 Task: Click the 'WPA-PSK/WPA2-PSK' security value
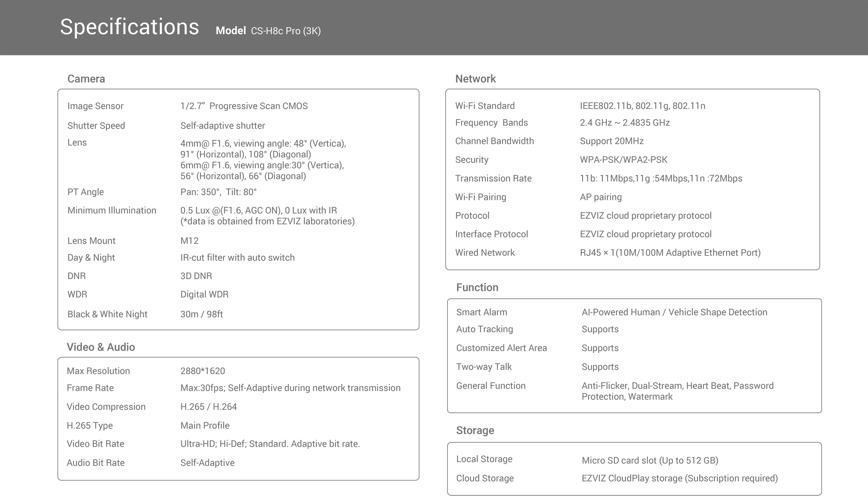[x=624, y=159]
